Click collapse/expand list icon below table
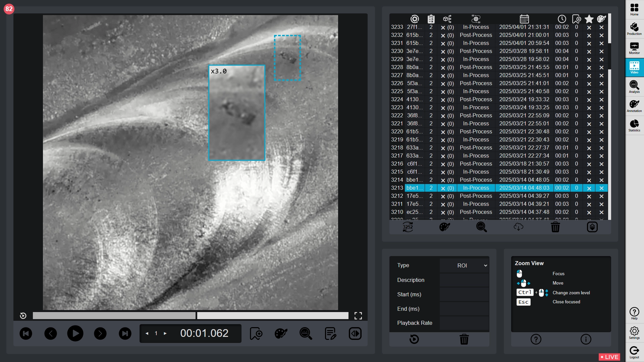This screenshot has width=644, height=362. pyautogui.click(x=592, y=227)
